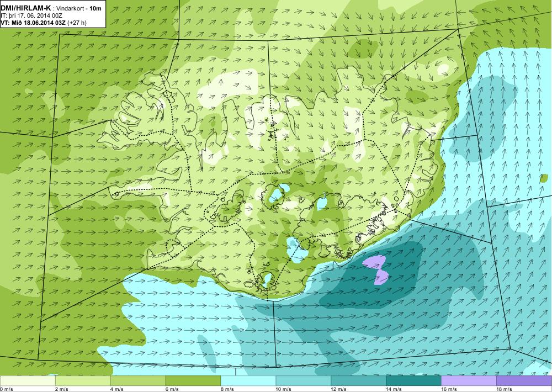This screenshot has height=392, width=552.
Task: Click the "10 m/s" legend label
Action: (x=284, y=389)
